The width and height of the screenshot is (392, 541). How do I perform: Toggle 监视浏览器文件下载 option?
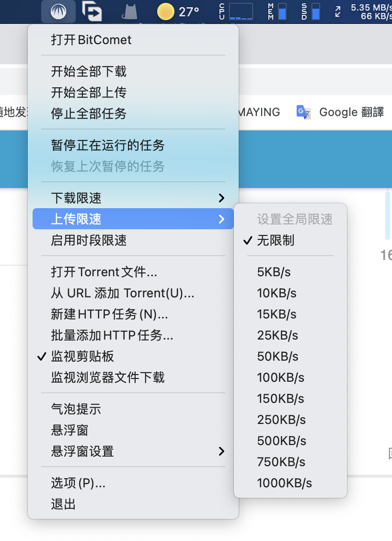click(x=133, y=377)
